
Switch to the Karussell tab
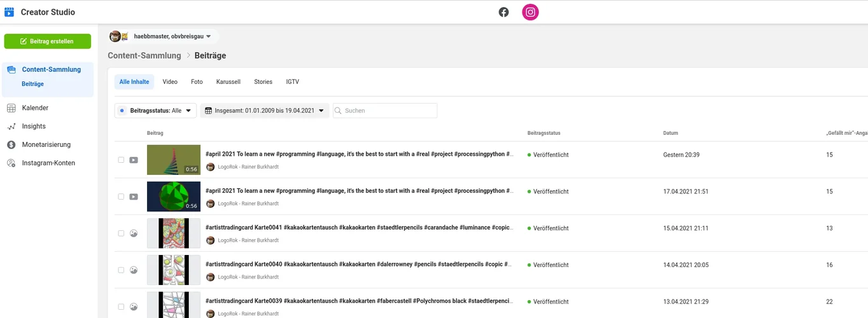tap(228, 82)
